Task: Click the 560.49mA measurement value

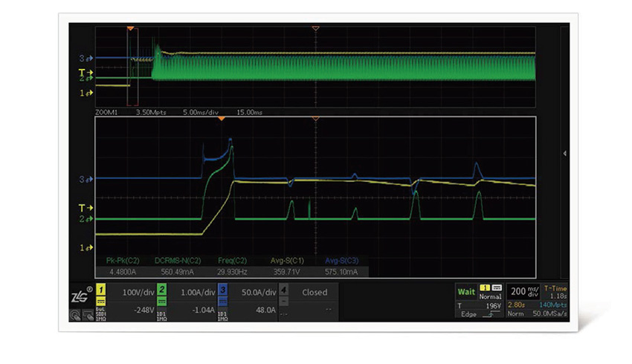Action: (x=178, y=272)
